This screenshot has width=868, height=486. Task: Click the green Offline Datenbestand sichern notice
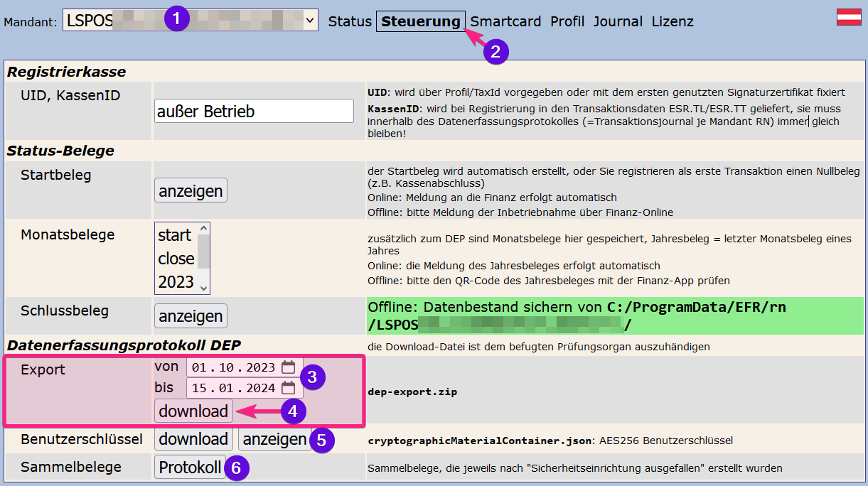pyautogui.click(x=615, y=316)
